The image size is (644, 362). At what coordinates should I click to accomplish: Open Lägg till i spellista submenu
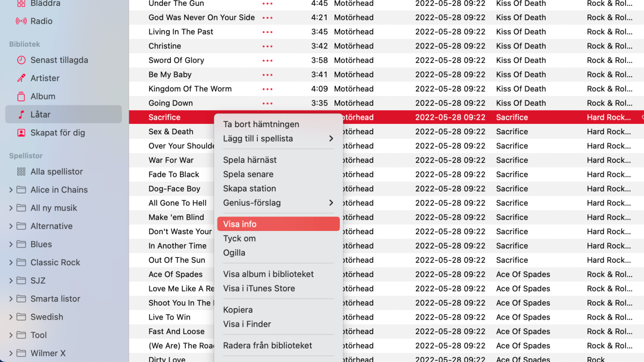[278, 139]
